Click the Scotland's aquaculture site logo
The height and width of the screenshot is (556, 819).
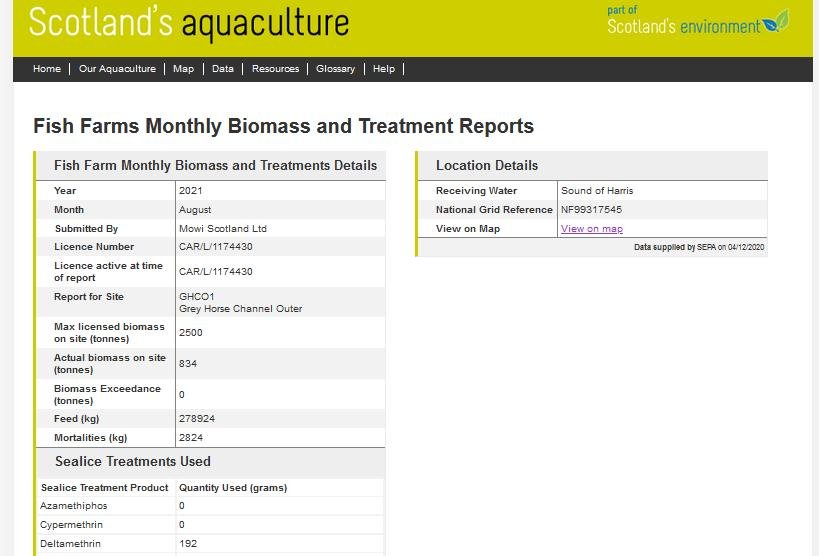pyautogui.click(x=189, y=23)
